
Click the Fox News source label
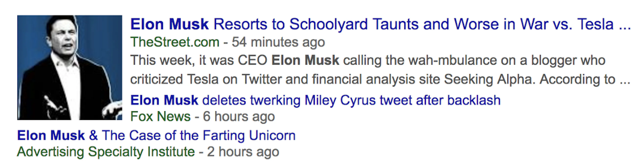[160, 117]
